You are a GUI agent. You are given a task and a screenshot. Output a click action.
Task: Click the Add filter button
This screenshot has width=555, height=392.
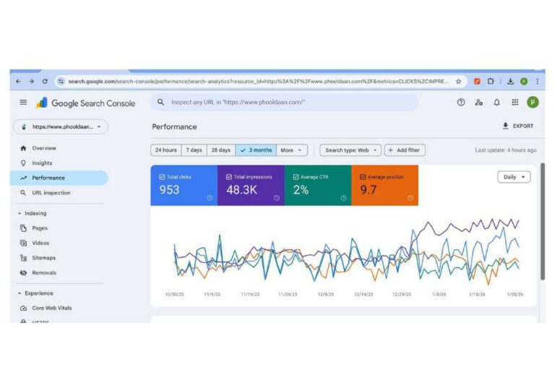coord(405,150)
